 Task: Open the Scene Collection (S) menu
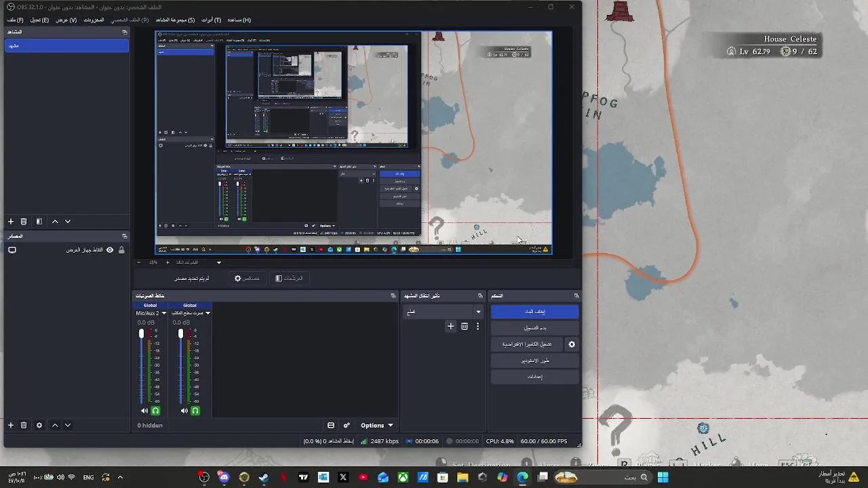[x=175, y=20]
